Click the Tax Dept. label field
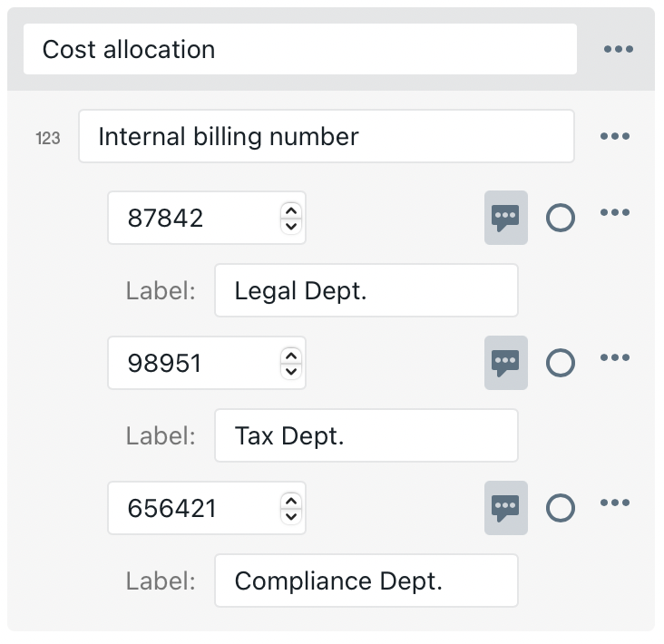The height and width of the screenshot is (644, 664). click(366, 435)
